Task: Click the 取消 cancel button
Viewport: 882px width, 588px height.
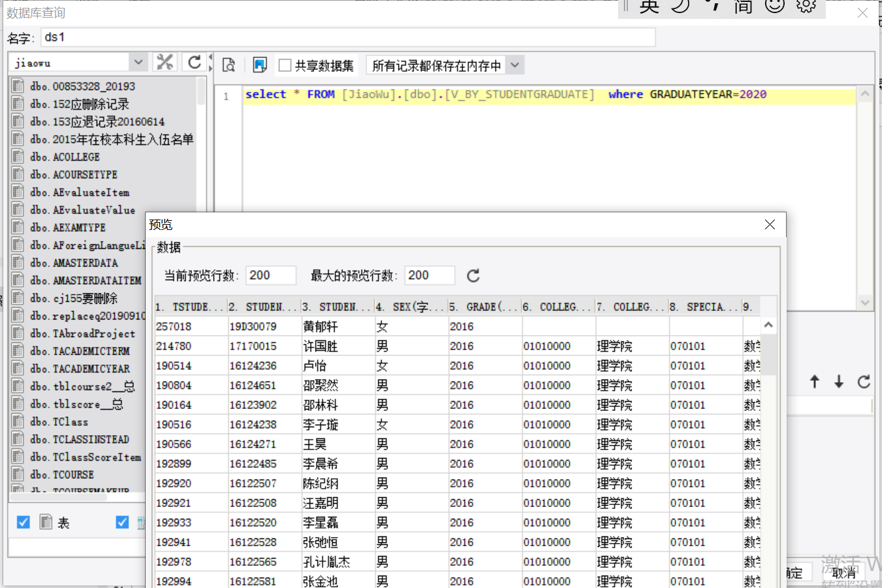Action: click(x=844, y=573)
